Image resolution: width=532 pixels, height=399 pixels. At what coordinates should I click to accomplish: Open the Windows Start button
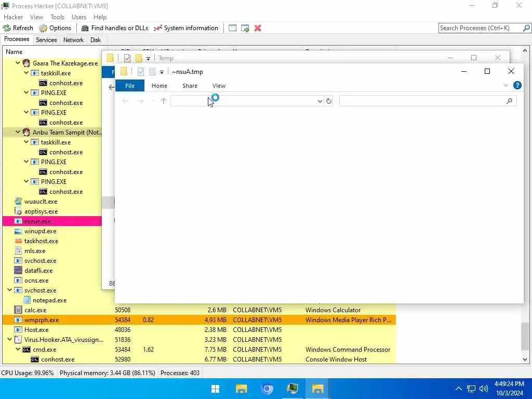pyautogui.click(x=216, y=389)
